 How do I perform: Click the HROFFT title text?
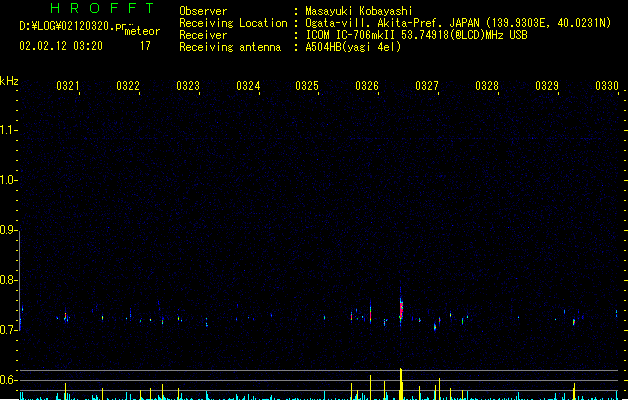click(102, 8)
